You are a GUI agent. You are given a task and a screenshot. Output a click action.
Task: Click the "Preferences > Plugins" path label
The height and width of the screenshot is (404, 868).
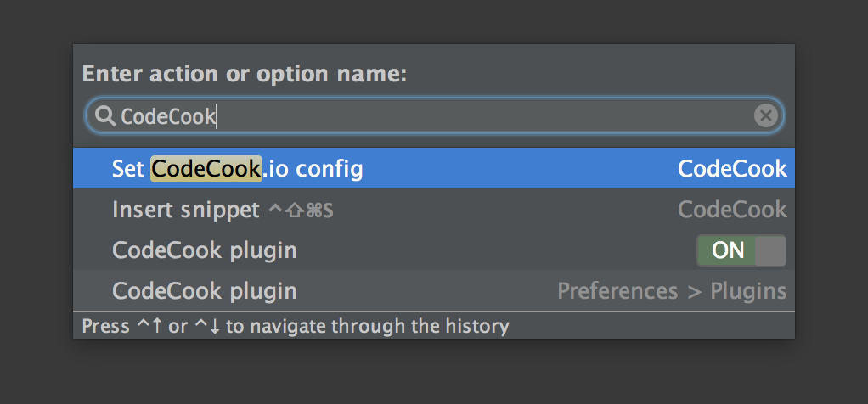click(x=672, y=291)
